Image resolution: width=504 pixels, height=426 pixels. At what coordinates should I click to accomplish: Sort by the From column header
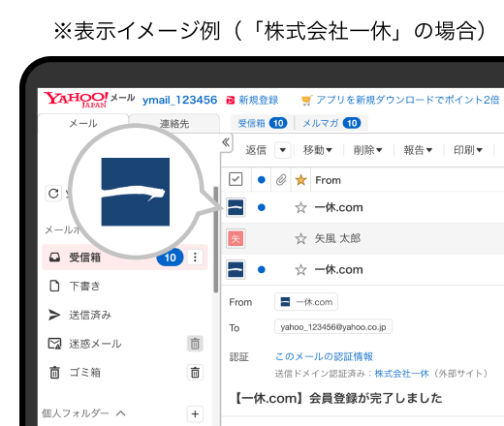pyautogui.click(x=328, y=180)
